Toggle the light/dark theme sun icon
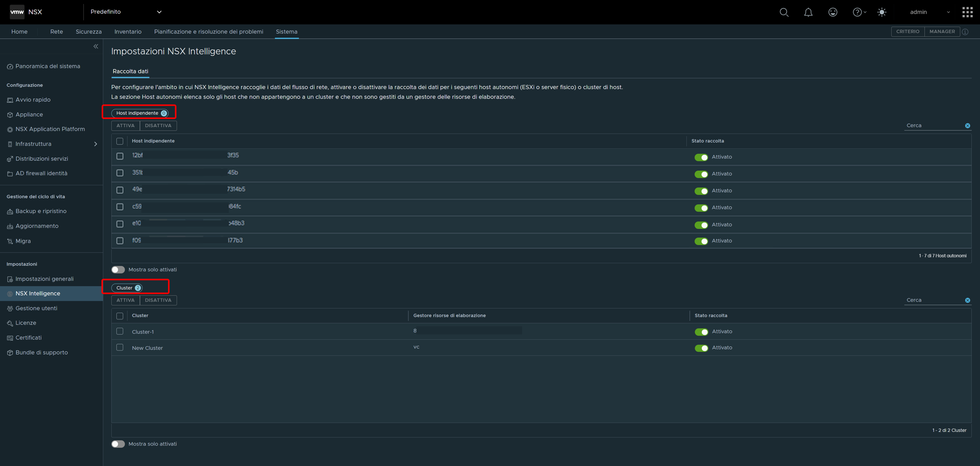 [882, 12]
